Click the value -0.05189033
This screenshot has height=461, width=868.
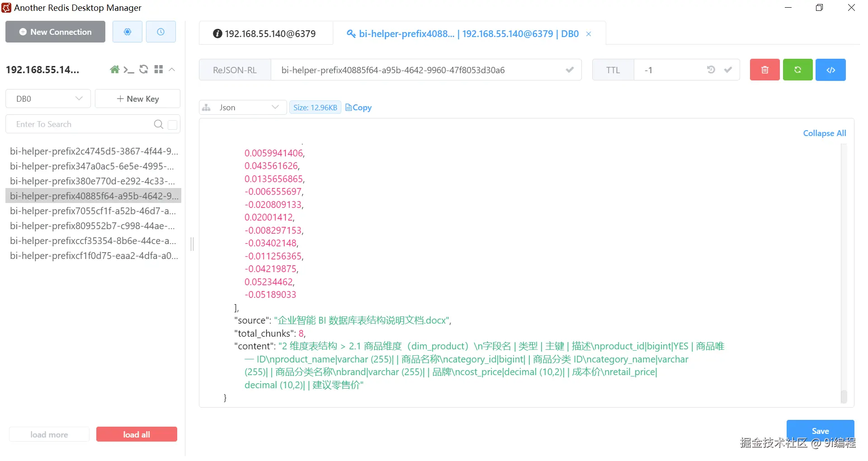(270, 295)
